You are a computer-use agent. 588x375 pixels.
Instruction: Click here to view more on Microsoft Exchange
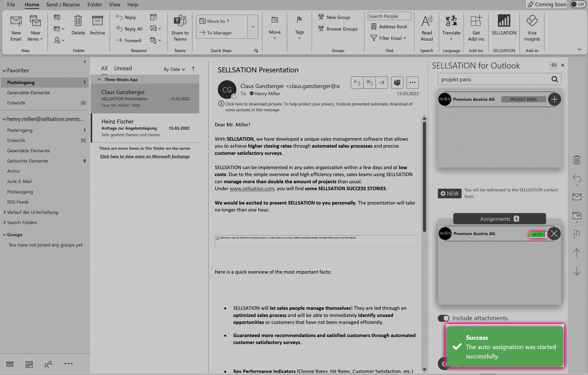coord(145,156)
